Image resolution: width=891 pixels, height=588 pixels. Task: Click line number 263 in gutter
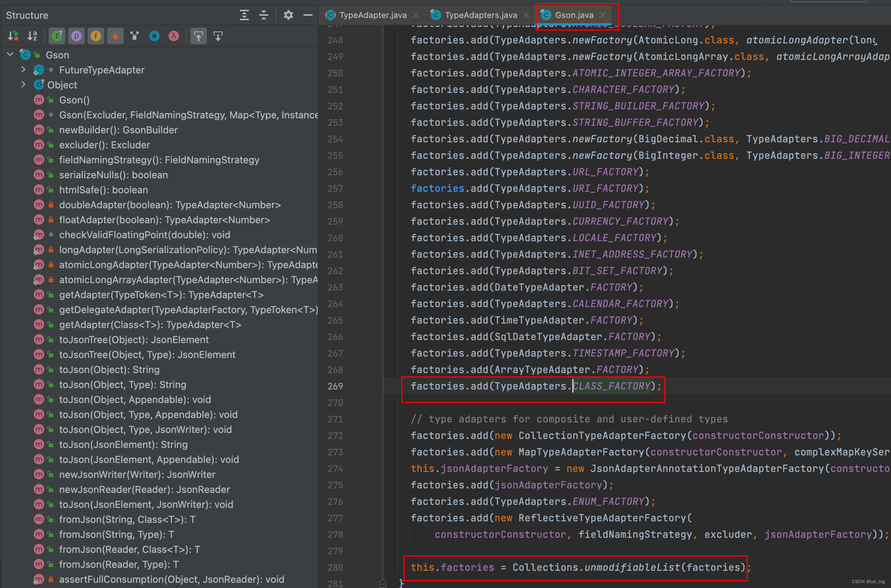[335, 287]
